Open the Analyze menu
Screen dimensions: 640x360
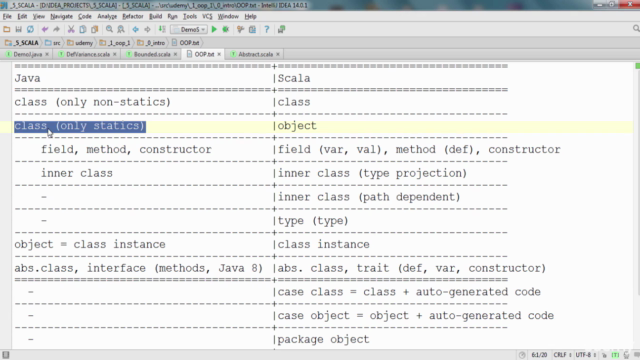(107, 16)
